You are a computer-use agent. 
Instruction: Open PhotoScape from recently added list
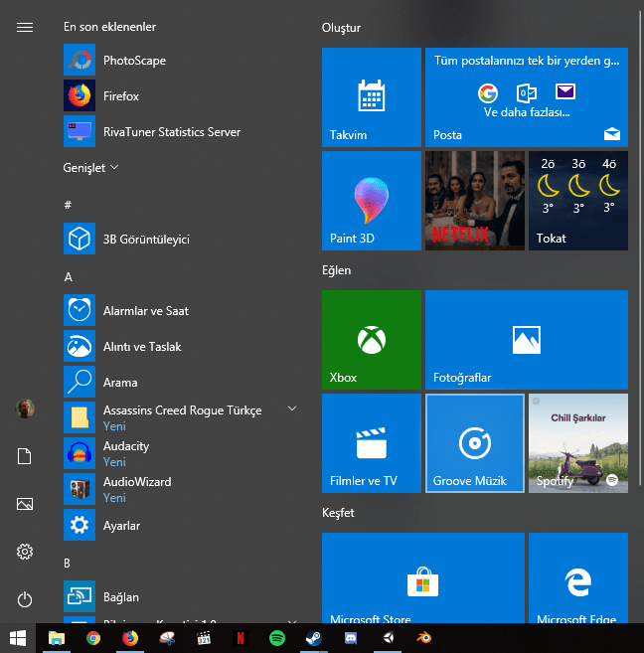[134, 61]
